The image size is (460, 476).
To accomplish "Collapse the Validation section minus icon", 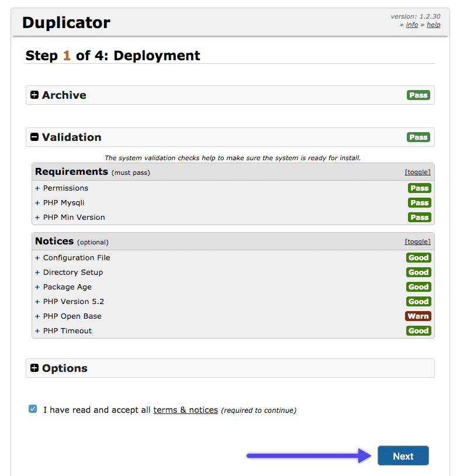I will pyautogui.click(x=34, y=137).
